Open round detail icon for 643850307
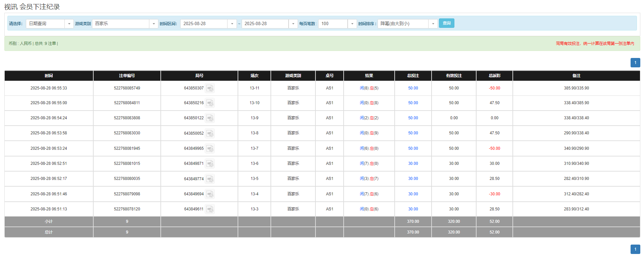 (x=210, y=88)
